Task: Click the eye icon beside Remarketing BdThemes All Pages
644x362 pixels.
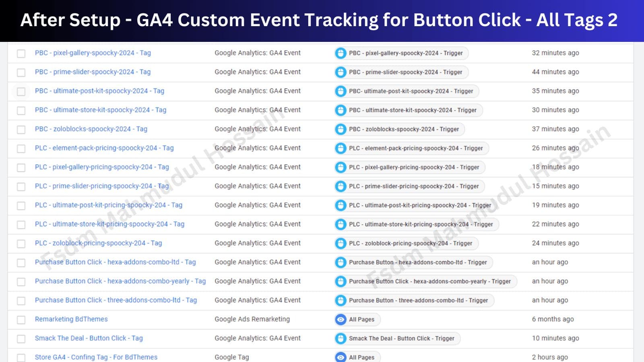Action: point(341,319)
